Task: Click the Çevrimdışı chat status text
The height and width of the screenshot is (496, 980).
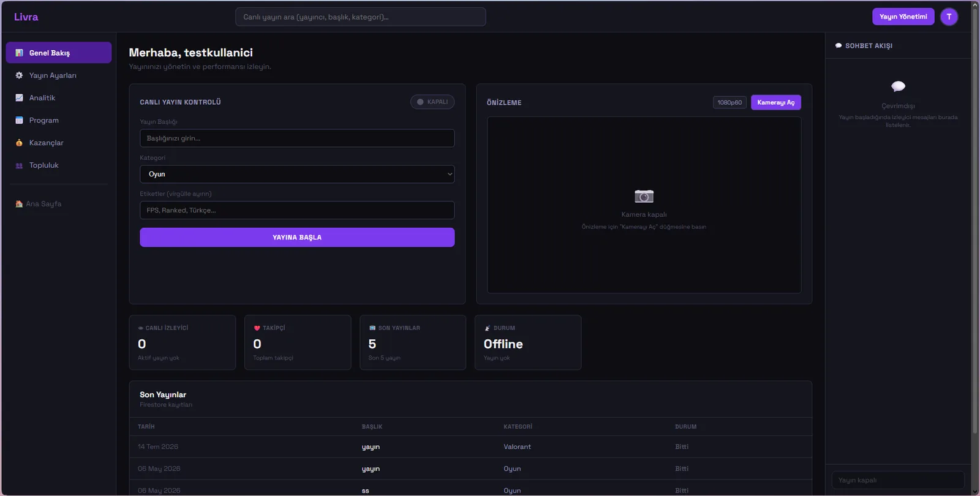Action: (898, 106)
